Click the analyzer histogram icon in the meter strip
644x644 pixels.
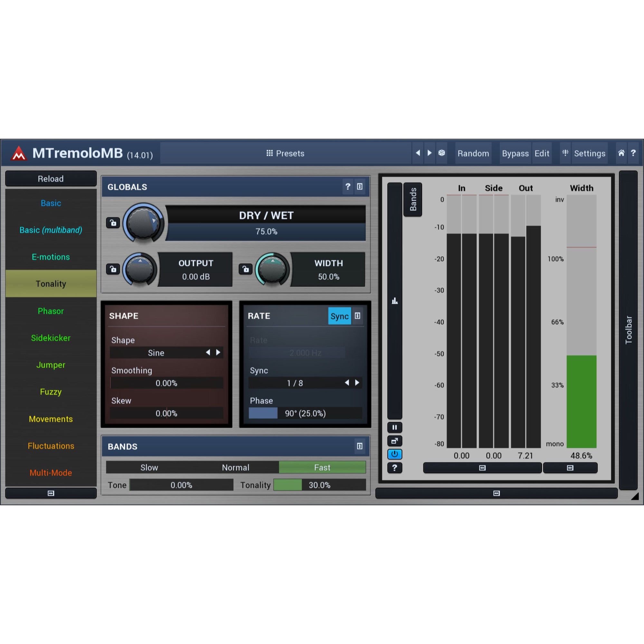point(395,301)
